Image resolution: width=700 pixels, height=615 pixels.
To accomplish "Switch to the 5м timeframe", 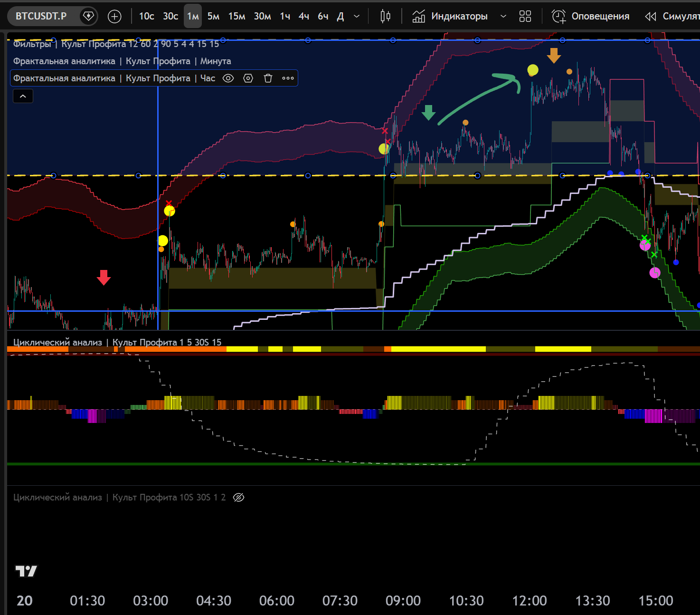I will coord(213,16).
